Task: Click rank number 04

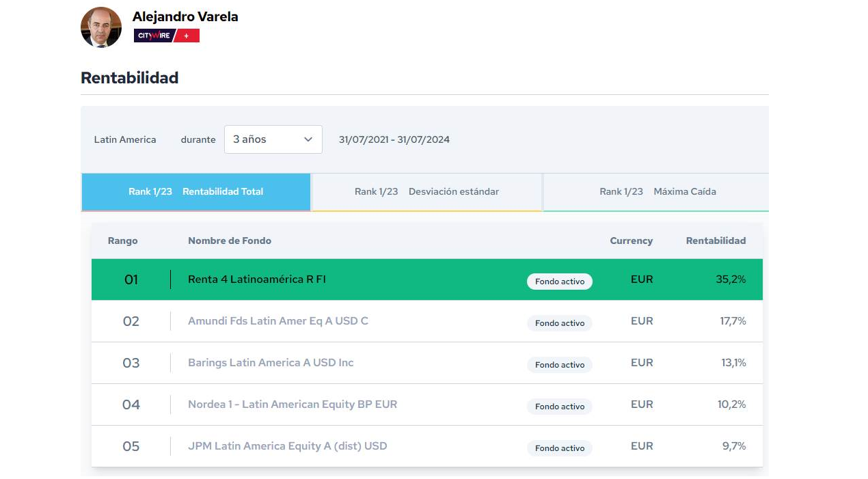Action: click(x=131, y=405)
